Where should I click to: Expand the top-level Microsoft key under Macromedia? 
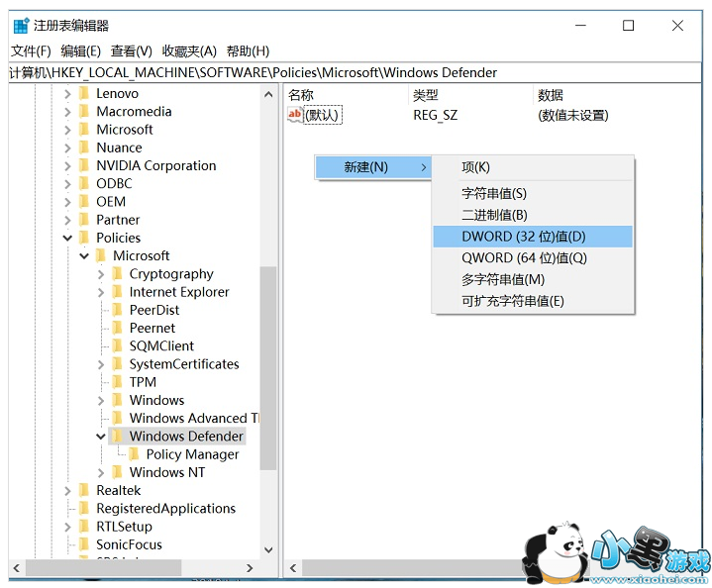[x=67, y=130]
